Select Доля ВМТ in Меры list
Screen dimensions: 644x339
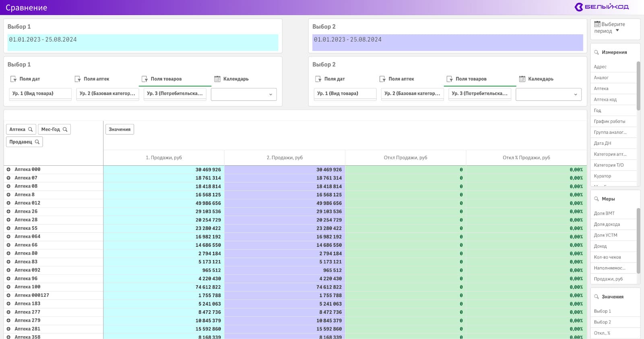tap(613, 214)
